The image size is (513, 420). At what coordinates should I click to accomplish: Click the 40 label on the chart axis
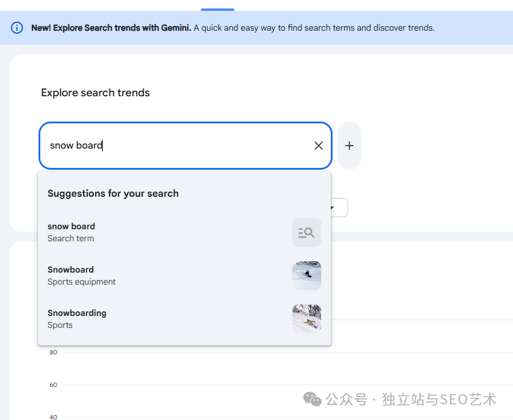click(x=54, y=416)
